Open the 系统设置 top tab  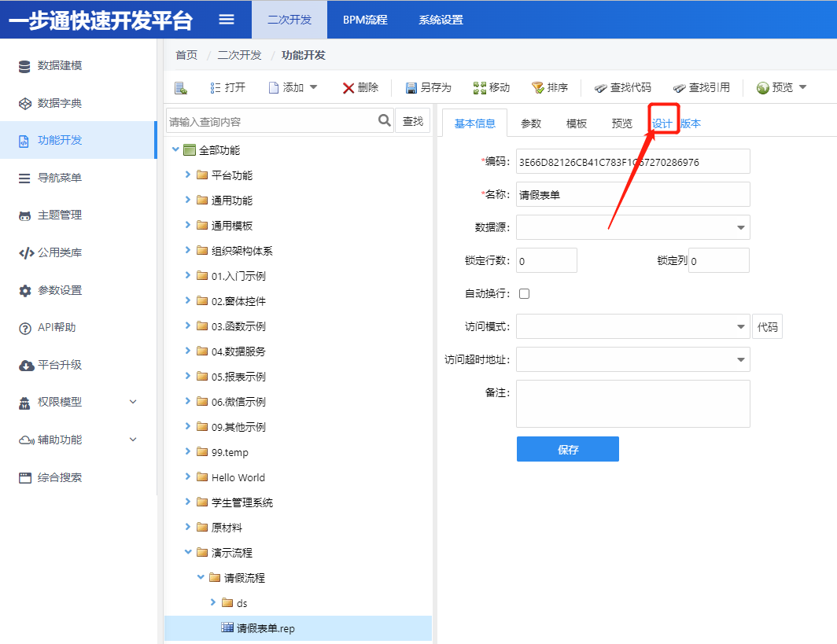(x=441, y=20)
